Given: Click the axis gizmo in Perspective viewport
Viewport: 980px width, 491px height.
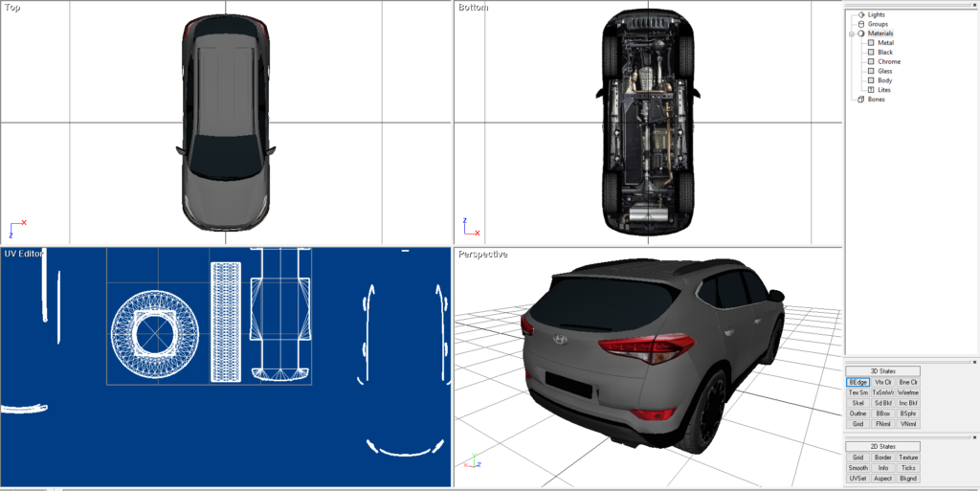Looking at the screenshot, I should 469,463.
